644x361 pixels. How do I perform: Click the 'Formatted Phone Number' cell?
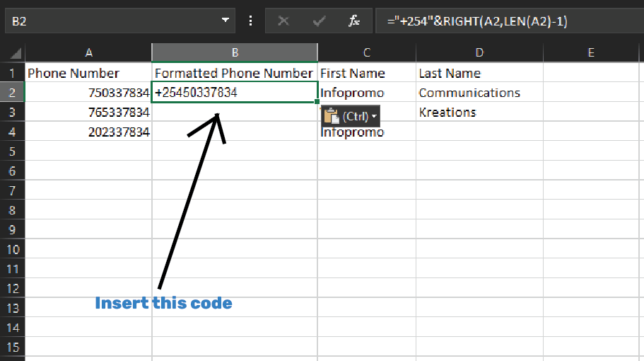pos(235,73)
